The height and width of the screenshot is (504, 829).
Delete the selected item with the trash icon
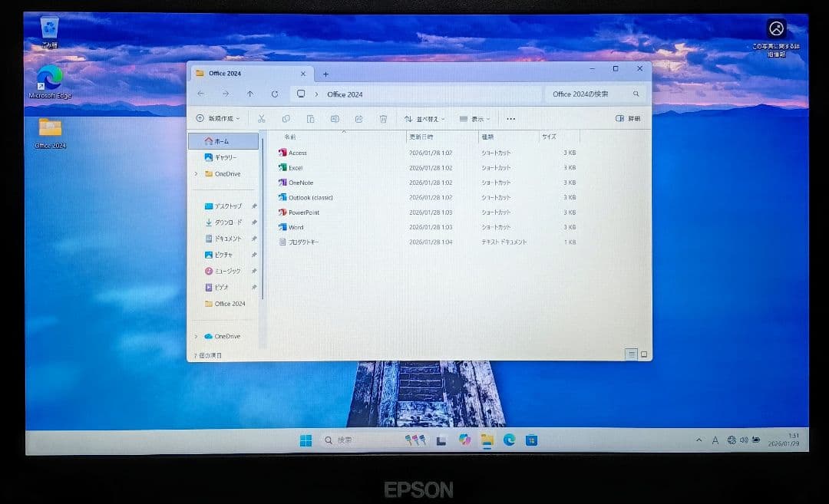point(382,119)
